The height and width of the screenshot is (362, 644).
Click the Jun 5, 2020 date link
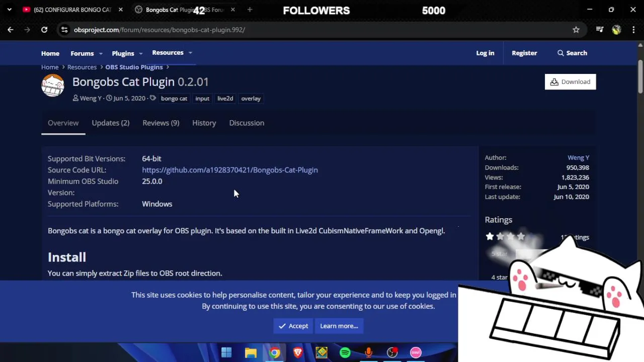129,99
